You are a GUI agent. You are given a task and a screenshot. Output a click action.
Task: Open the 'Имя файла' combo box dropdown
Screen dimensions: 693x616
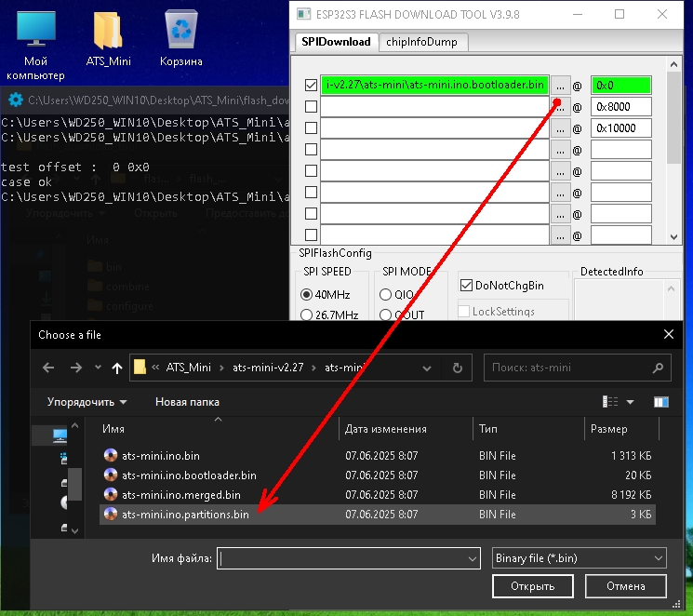click(472, 558)
